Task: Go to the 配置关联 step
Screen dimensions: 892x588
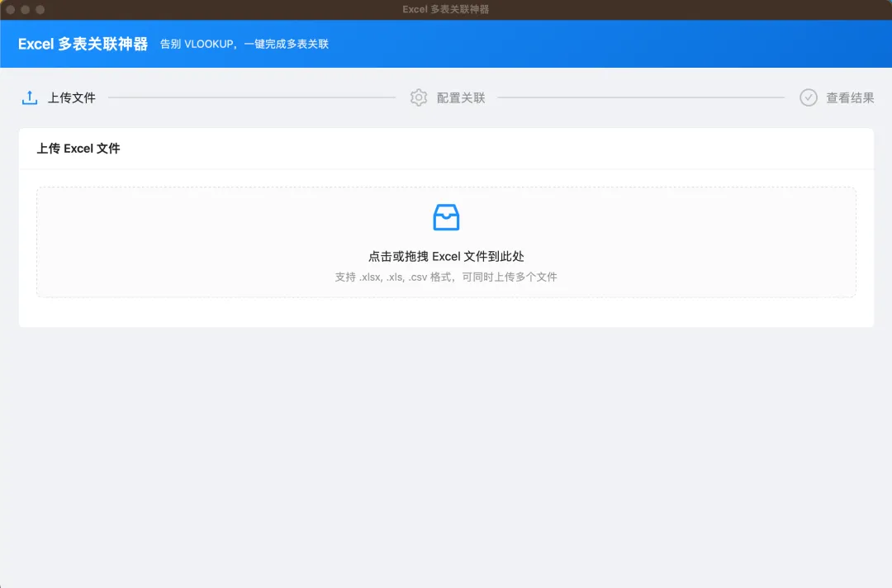Action: point(461,97)
